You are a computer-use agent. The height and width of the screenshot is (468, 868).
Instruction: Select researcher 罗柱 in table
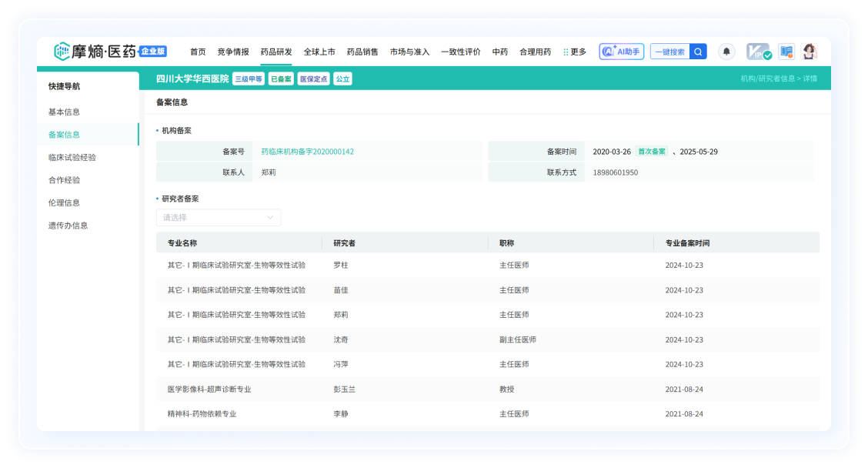[341, 266]
